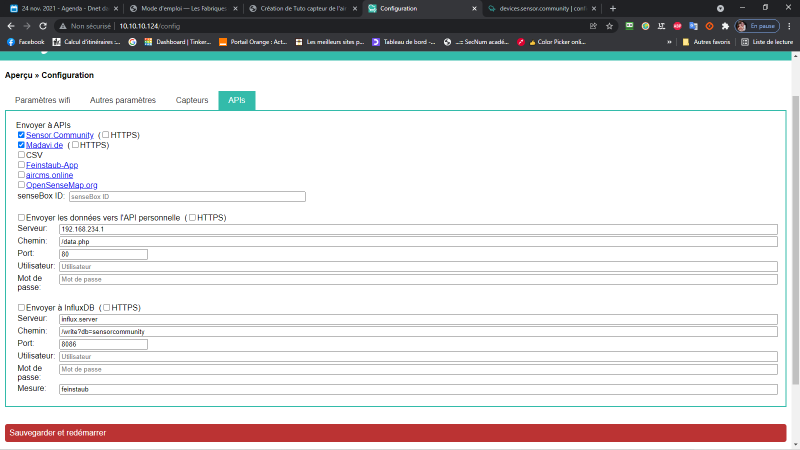Go back with the browser back arrow
The height and width of the screenshot is (450, 800).
point(11,26)
